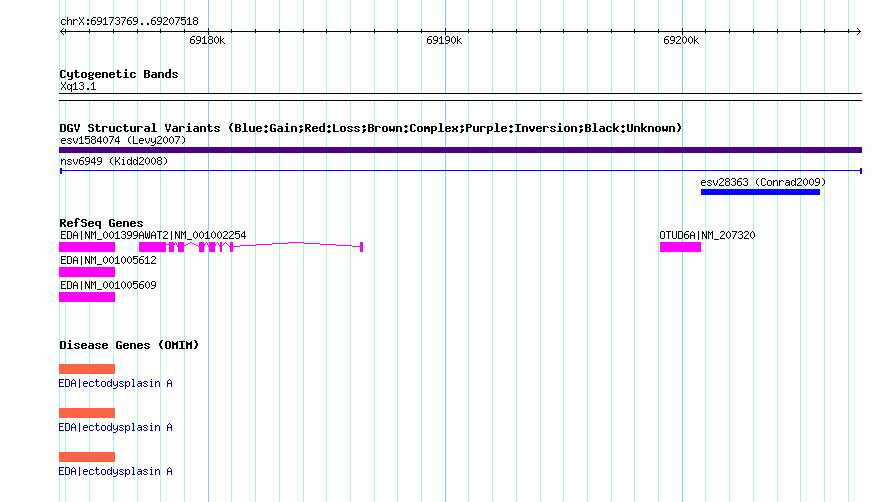
Task: Select the 69200k ruler marker
Action: [x=681, y=40]
